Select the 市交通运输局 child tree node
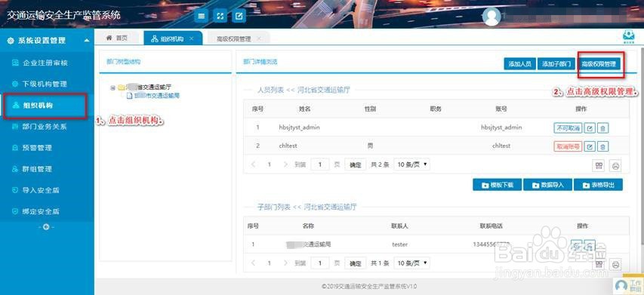The height and width of the screenshot is (295, 644). (x=157, y=96)
